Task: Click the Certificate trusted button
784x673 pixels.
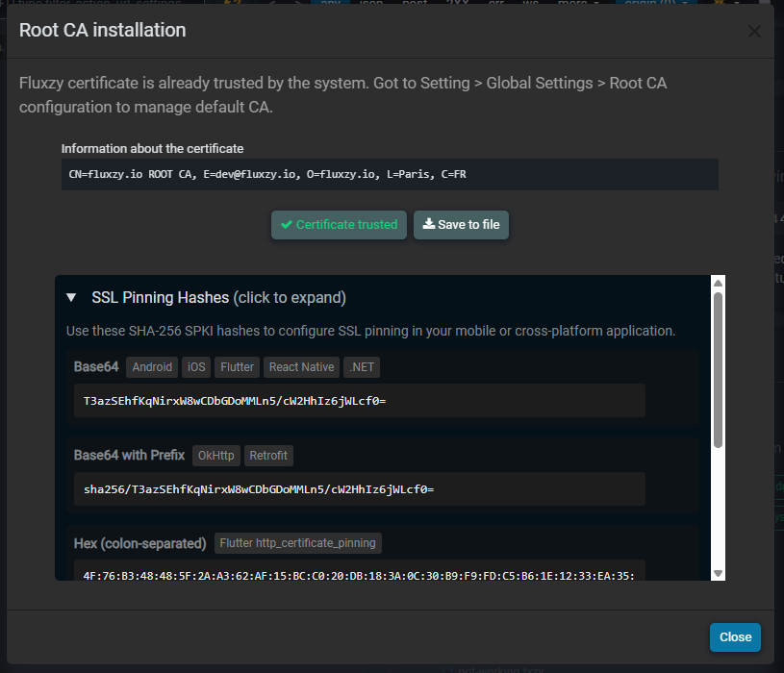Action: [339, 225]
